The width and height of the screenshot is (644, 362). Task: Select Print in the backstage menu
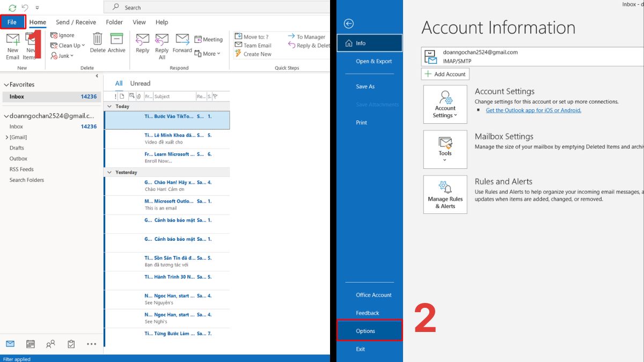coord(362,122)
